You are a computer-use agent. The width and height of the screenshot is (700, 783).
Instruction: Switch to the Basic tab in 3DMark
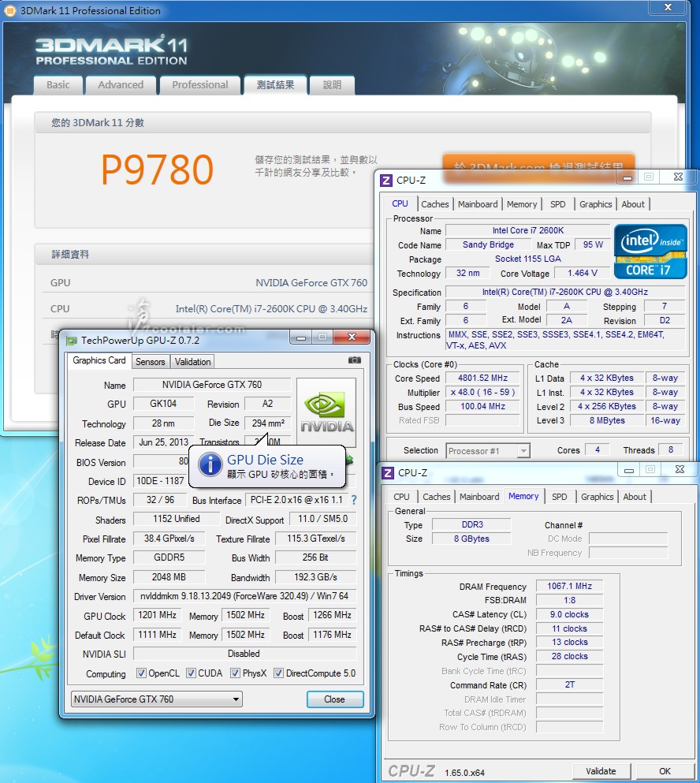(58, 85)
